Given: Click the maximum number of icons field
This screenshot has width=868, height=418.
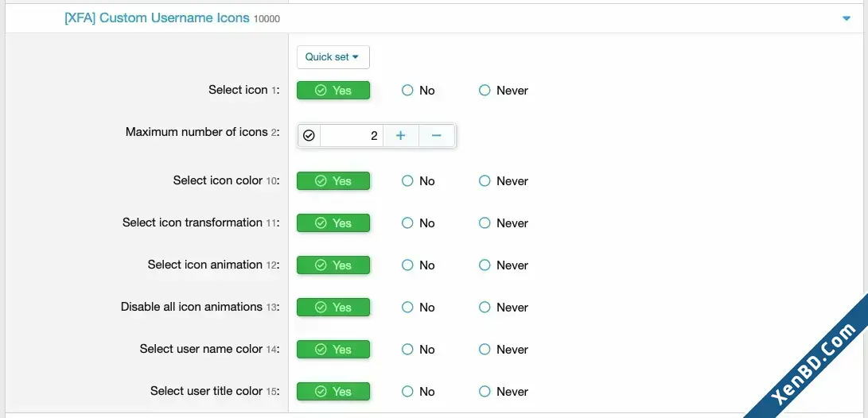Looking at the screenshot, I should click(x=352, y=135).
